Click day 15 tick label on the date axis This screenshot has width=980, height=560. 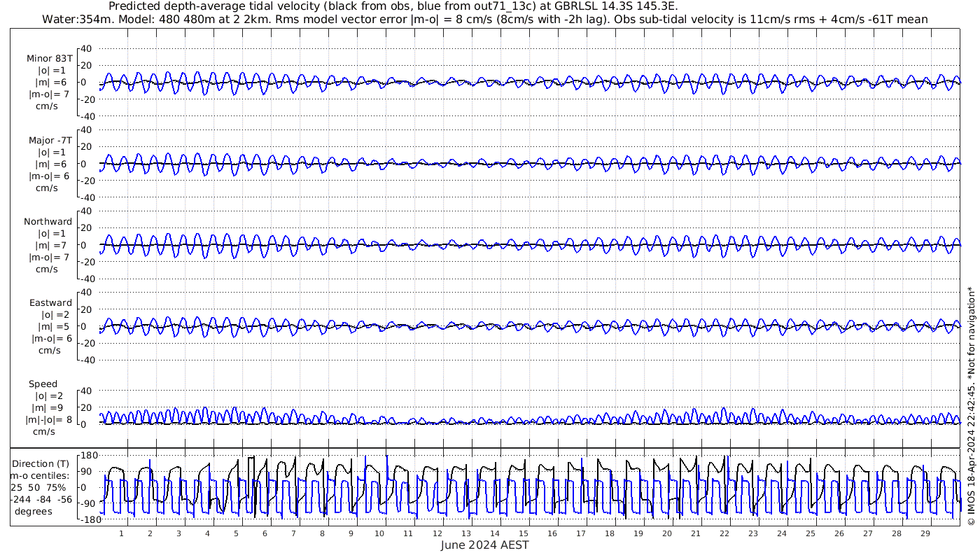(x=523, y=533)
